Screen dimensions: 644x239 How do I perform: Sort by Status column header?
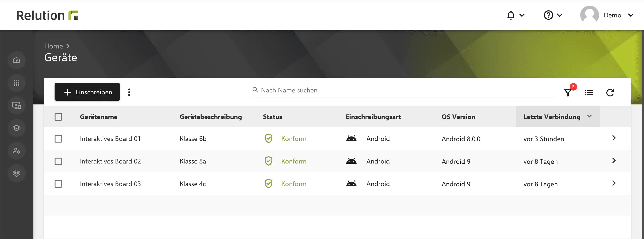(x=272, y=117)
